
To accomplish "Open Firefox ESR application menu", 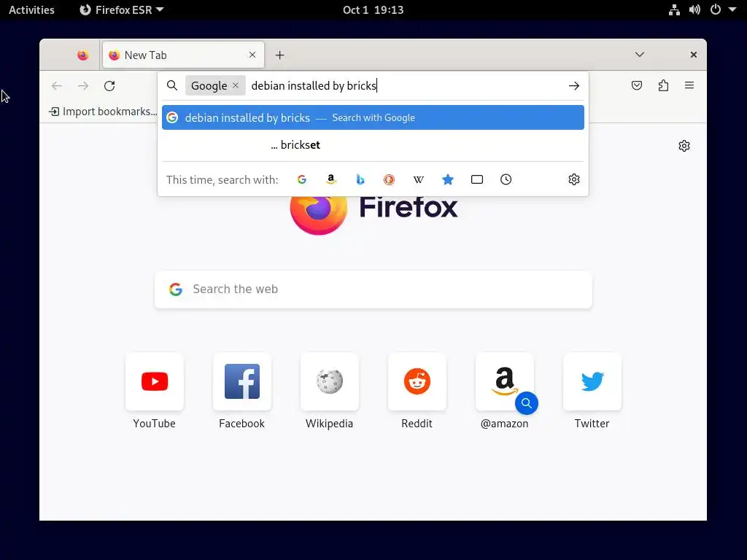I will (122, 10).
